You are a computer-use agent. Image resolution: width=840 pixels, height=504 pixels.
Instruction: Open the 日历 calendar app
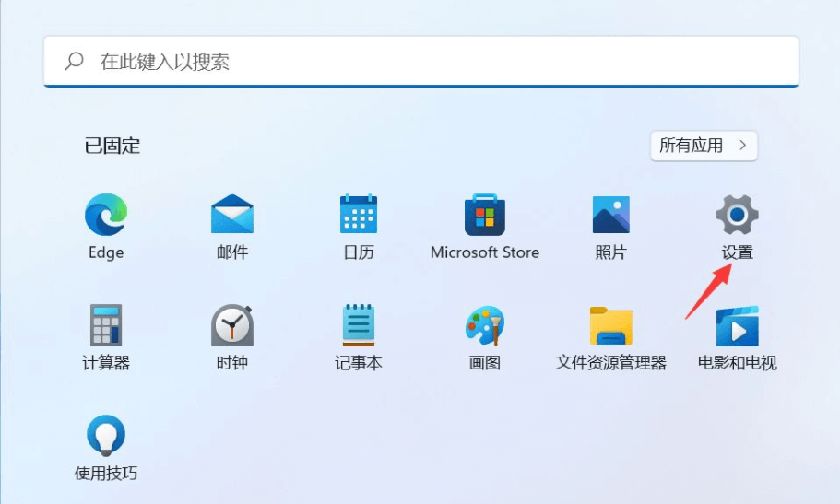click(359, 215)
